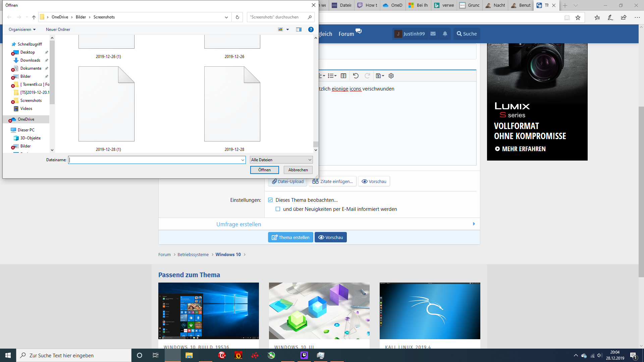
Task: Select OneDrive in the navigation tree
Action: (x=26, y=119)
